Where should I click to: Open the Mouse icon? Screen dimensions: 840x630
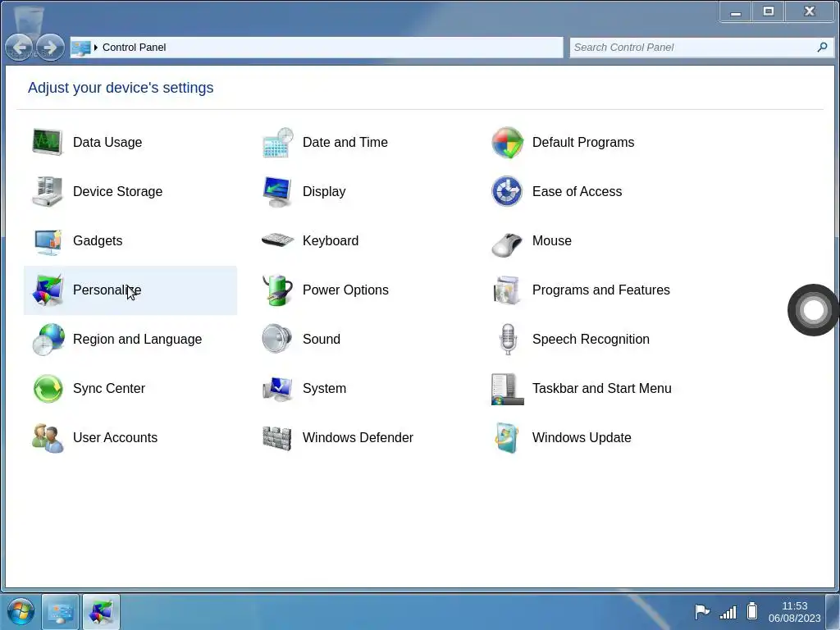tap(507, 244)
